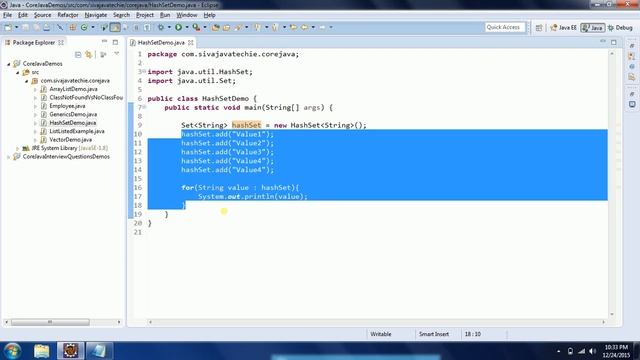Open the Package Explorer view menu chevron
The height and width of the screenshot is (360, 640).
pos(117,54)
